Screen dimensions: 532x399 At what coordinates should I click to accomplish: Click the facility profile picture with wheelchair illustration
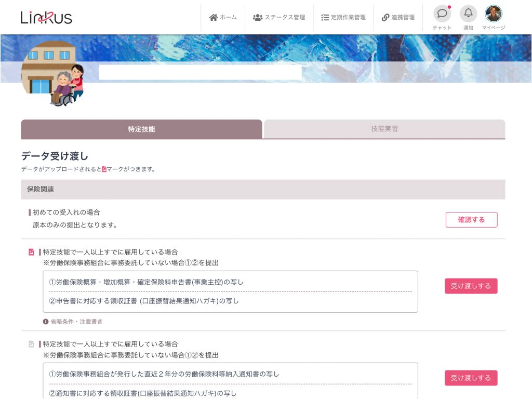pos(52,74)
